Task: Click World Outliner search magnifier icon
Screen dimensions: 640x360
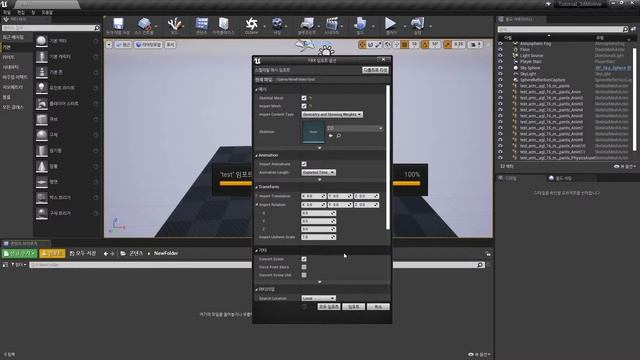Action: [x=625, y=29]
